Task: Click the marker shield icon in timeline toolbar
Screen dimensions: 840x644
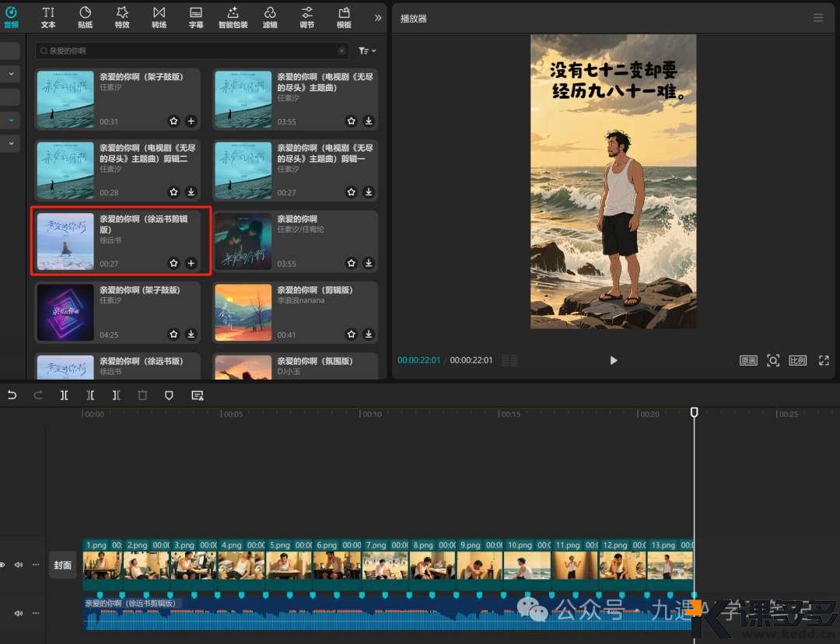Action: point(169,395)
